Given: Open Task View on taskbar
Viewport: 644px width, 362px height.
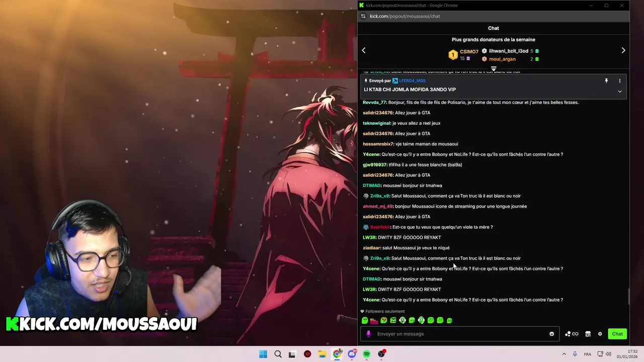Looking at the screenshot, I should 292,354.
